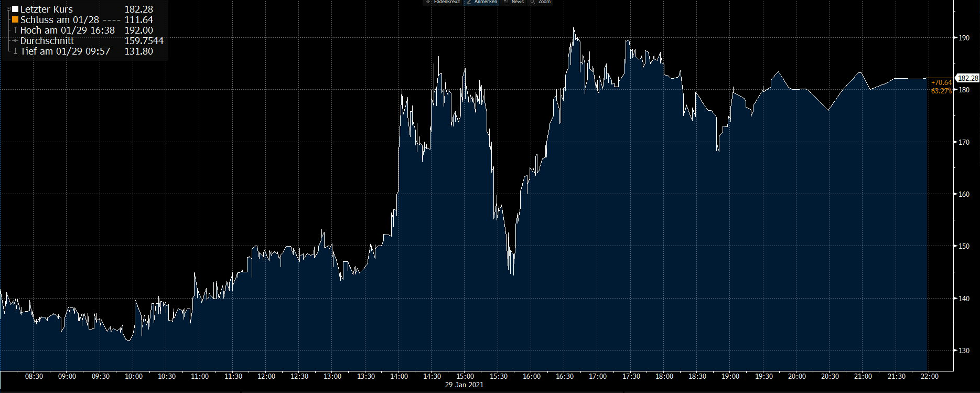Viewport: 980px width, 393px height.
Task: Click the 12:00 time axis label
Action: click(266, 376)
